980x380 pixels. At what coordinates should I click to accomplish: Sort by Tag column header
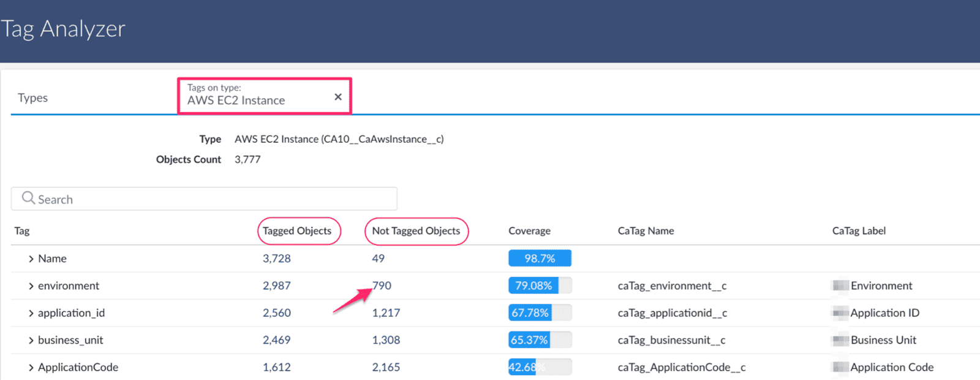tap(22, 231)
